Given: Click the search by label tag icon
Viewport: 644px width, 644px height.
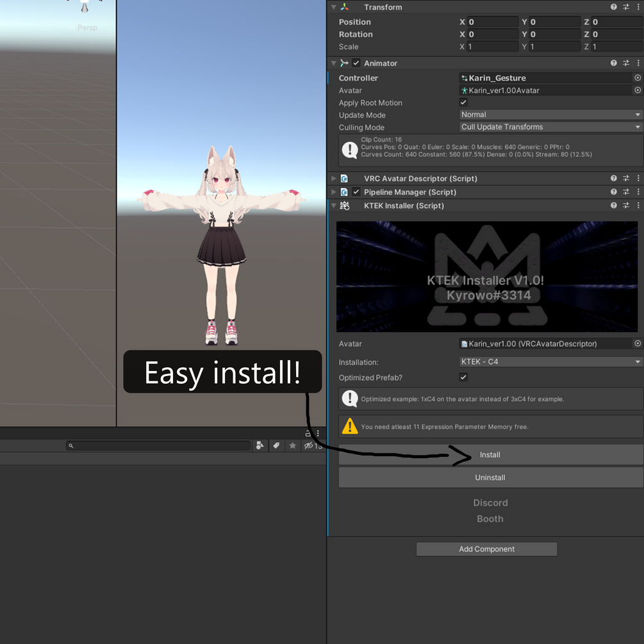Looking at the screenshot, I should [x=276, y=445].
